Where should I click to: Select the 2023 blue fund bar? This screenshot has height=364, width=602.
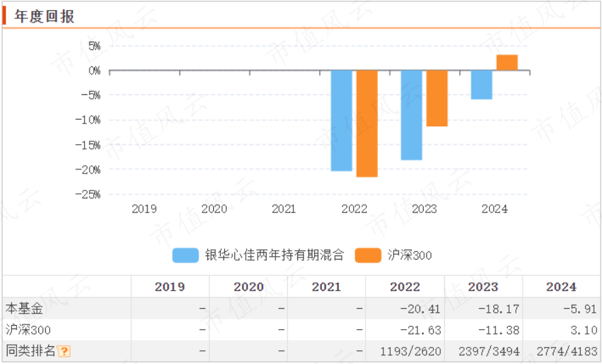tap(411, 115)
